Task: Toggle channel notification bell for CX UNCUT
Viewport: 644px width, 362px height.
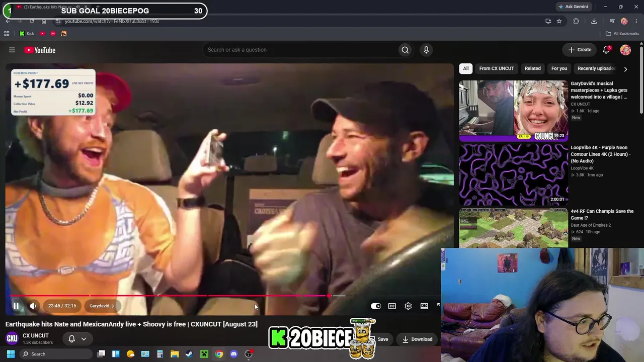Action: coord(71,339)
